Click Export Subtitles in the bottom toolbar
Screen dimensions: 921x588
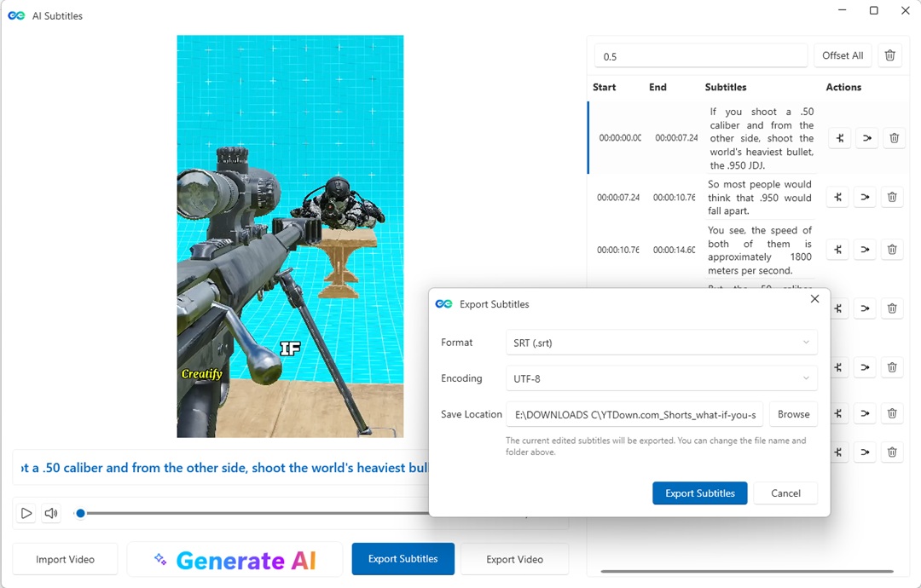tap(403, 559)
